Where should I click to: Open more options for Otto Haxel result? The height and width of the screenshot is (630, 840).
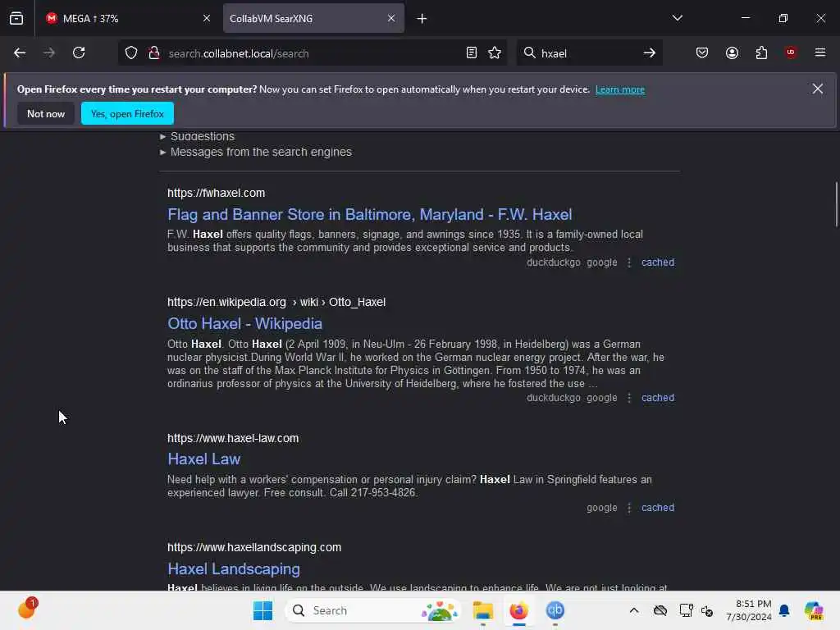(x=629, y=398)
